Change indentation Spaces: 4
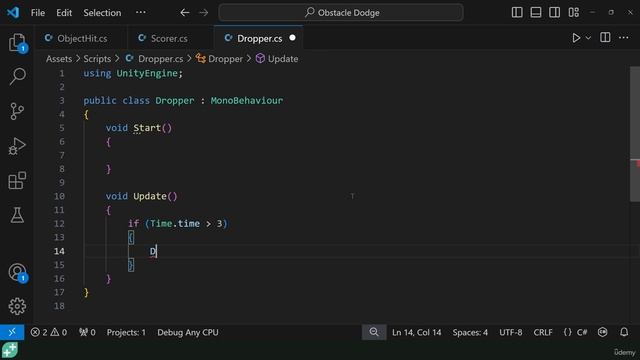This screenshot has width=640, height=360. pos(470,332)
